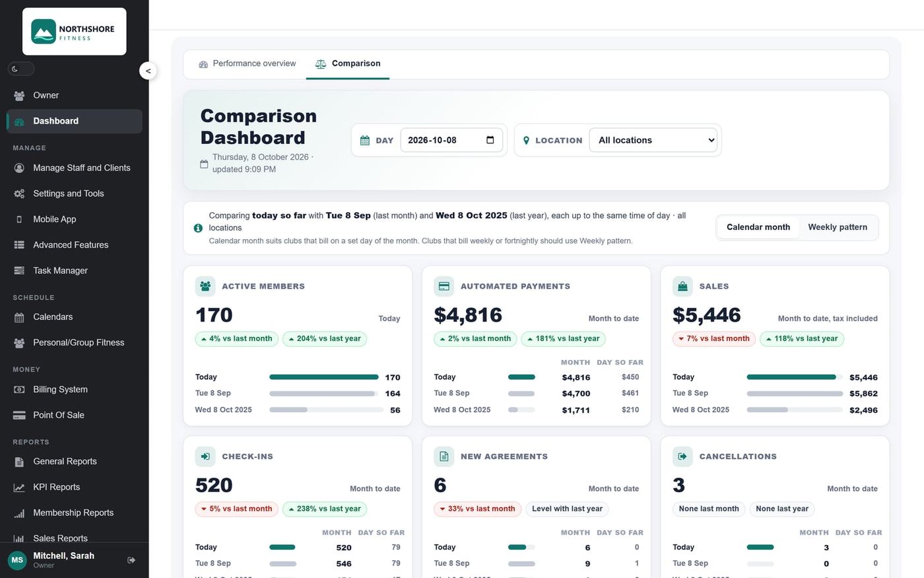Screen dimensions: 924x578
Task: Click the Sales Today progress bar
Action: pos(795,377)
